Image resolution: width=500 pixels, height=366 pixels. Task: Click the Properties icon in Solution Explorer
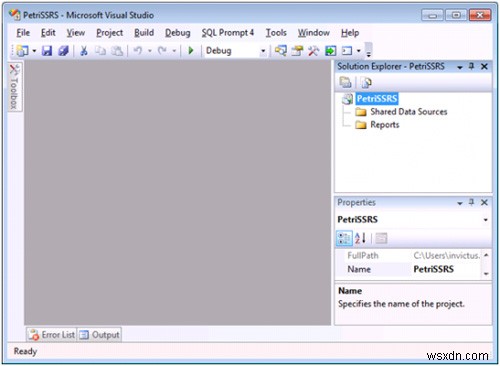tap(345, 82)
